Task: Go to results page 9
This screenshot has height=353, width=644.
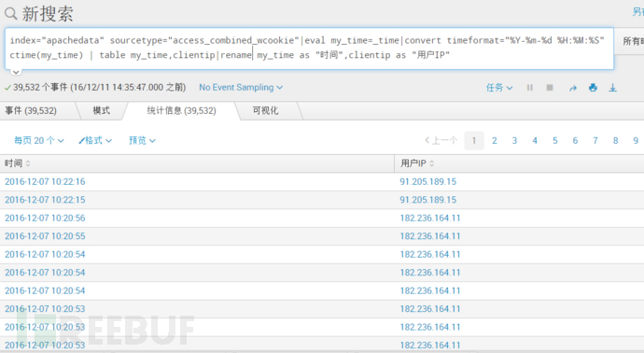Action: click(636, 140)
